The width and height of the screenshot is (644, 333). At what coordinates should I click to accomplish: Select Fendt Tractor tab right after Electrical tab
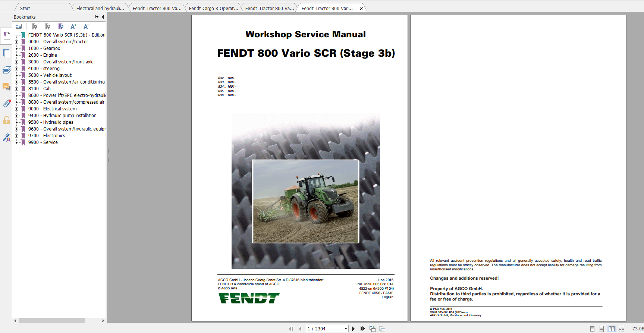(x=157, y=8)
